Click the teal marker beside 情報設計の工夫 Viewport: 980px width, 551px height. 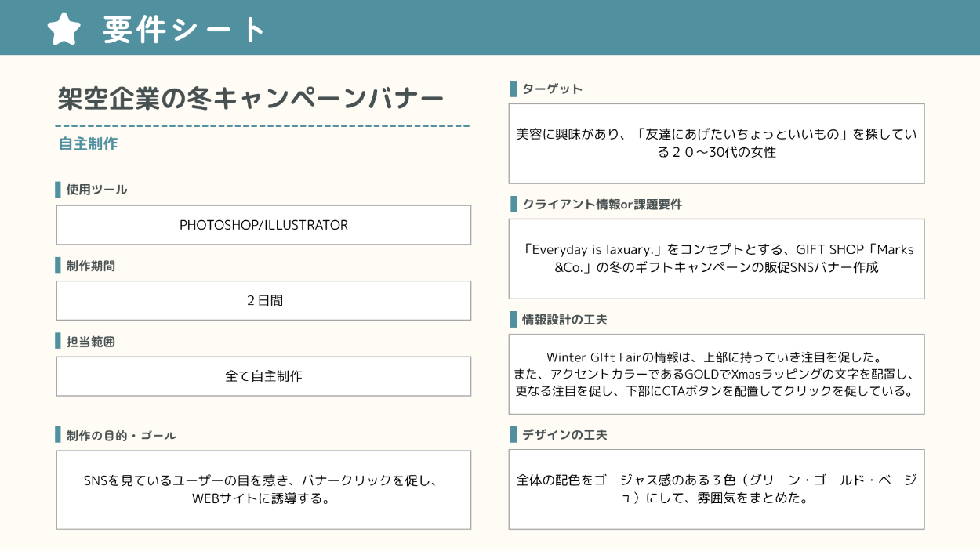coord(514,320)
